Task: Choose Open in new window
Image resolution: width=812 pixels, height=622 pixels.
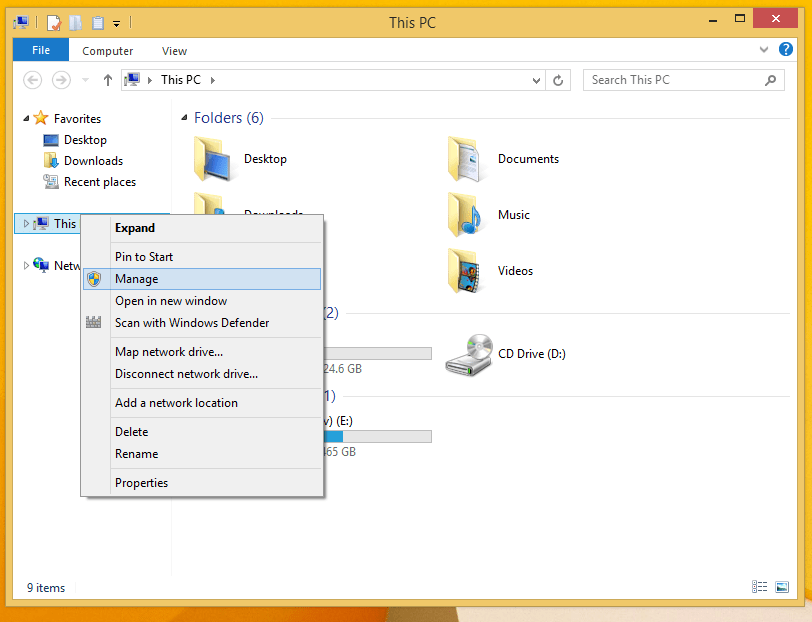Action: pos(202,301)
